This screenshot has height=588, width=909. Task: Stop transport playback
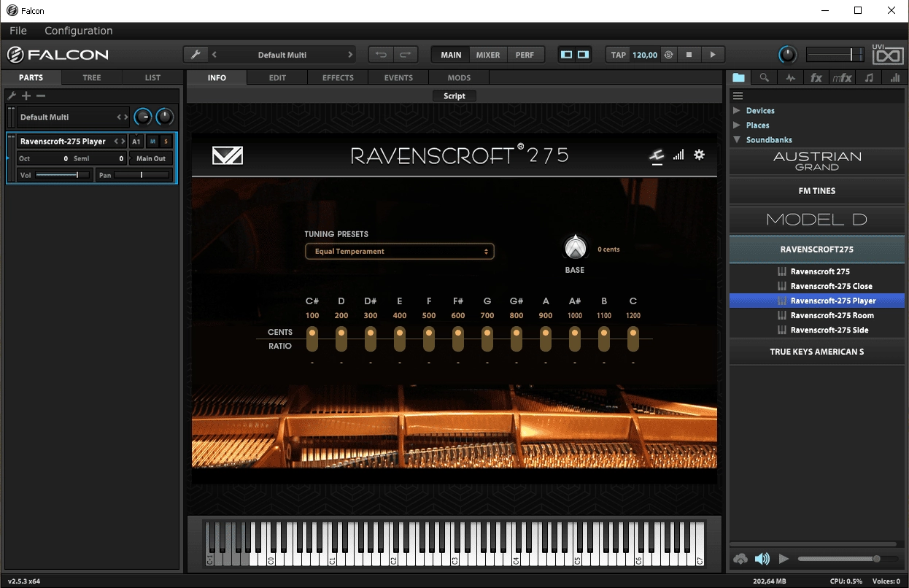click(x=688, y=55)
